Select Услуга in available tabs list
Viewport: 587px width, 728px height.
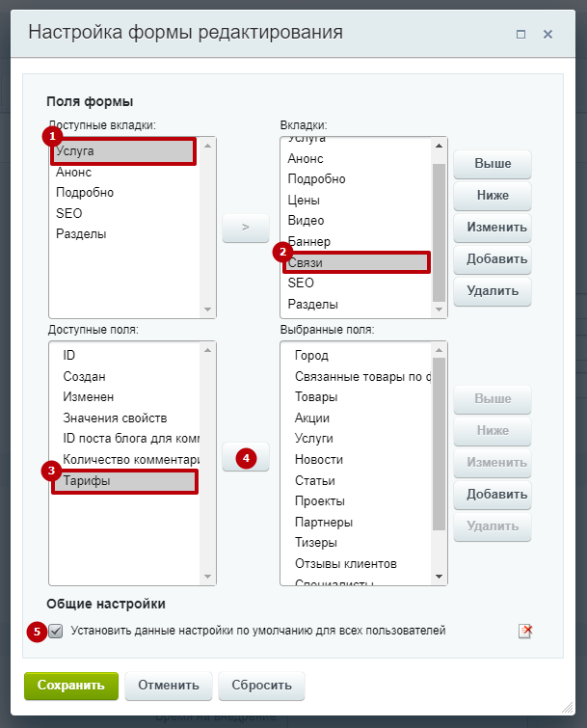(x=123, y=151)
